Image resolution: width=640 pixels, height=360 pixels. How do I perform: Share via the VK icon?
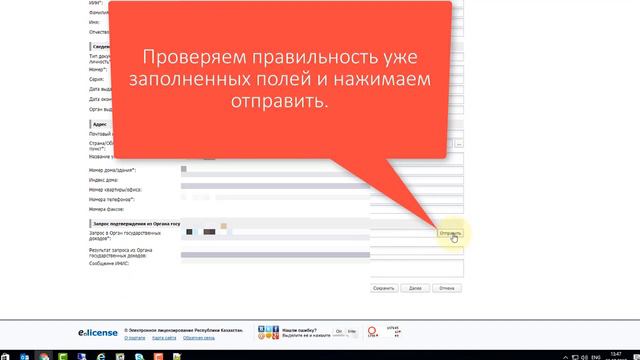[261, 329]
